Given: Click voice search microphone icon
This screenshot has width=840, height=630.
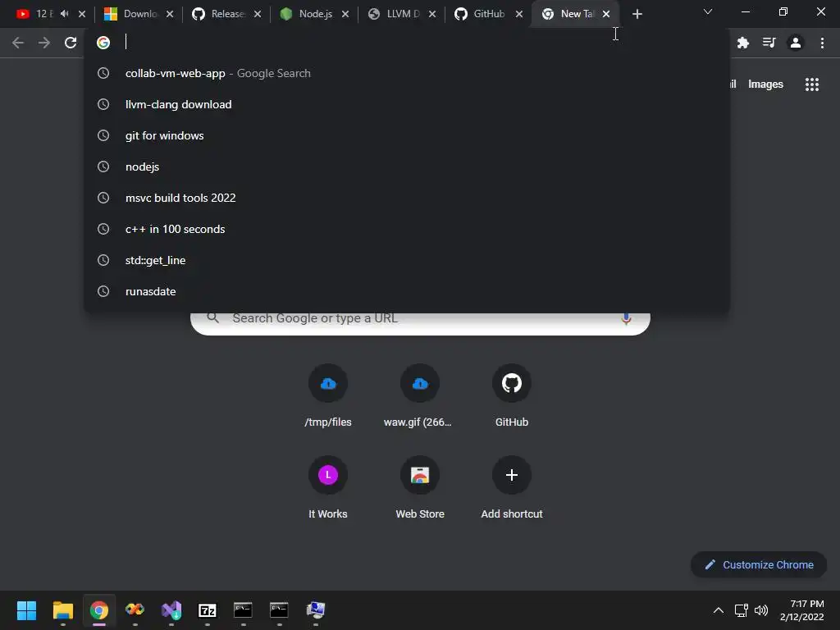Looking at the screenshot, I should [626, 319].
